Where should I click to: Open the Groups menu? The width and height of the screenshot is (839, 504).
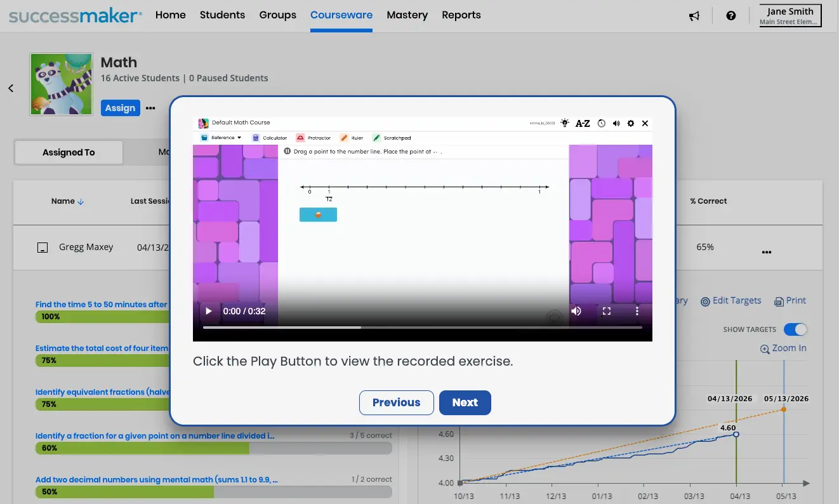(x=278, y=15)
